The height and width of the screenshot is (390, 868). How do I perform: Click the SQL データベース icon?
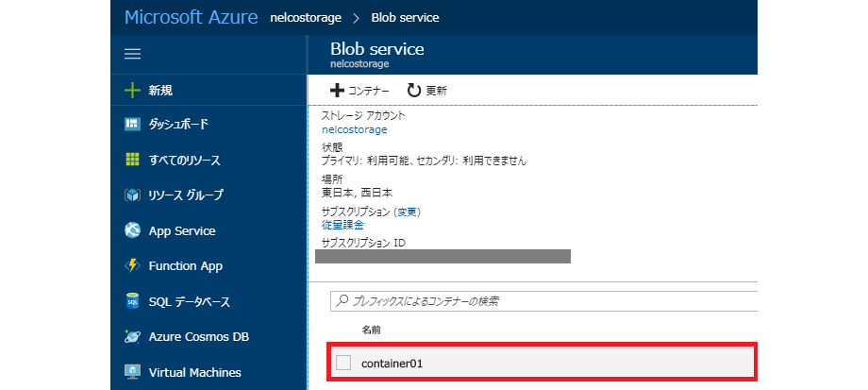tap(132, 301)
